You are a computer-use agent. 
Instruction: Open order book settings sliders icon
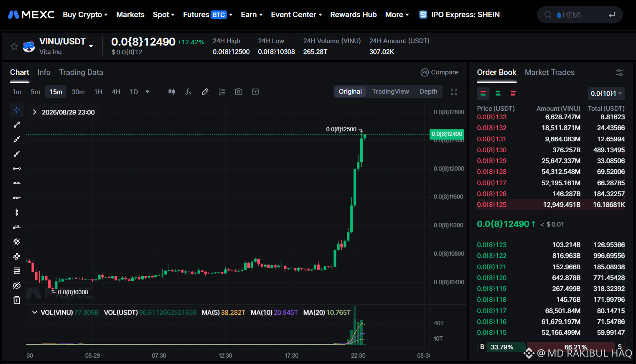620,72
